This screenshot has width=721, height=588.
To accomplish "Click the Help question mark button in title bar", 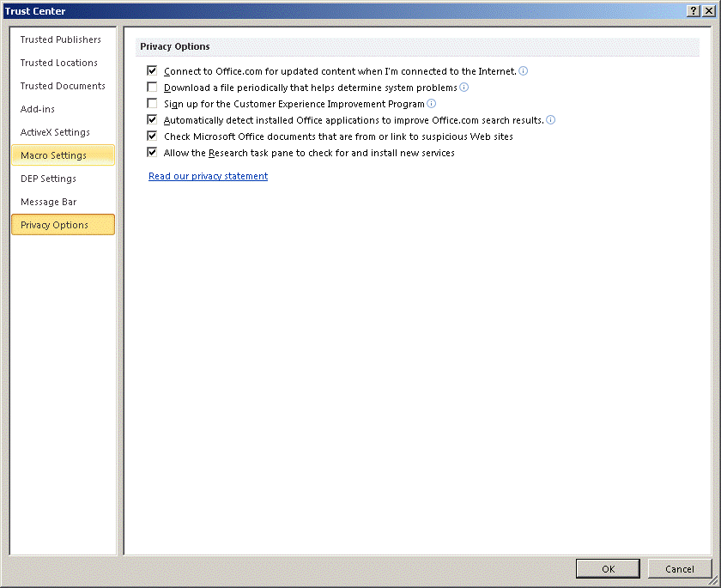I will click(x=693, y=10).
